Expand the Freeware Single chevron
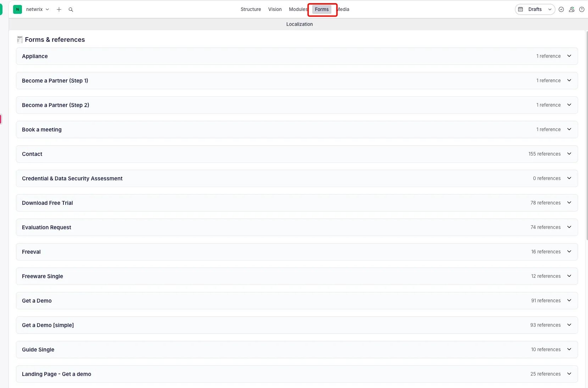The height and width of the screenshot is (388, 588). 569,276
